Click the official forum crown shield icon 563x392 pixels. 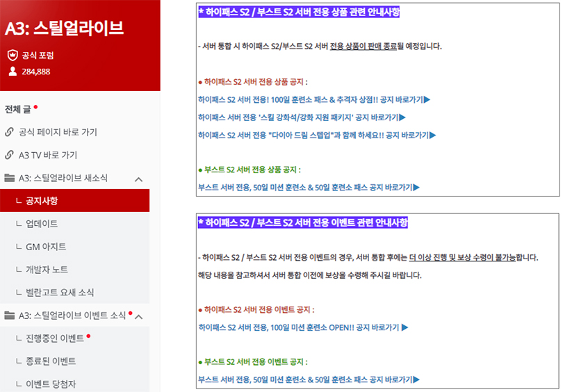pyautogui.click(x=13, y=55)
